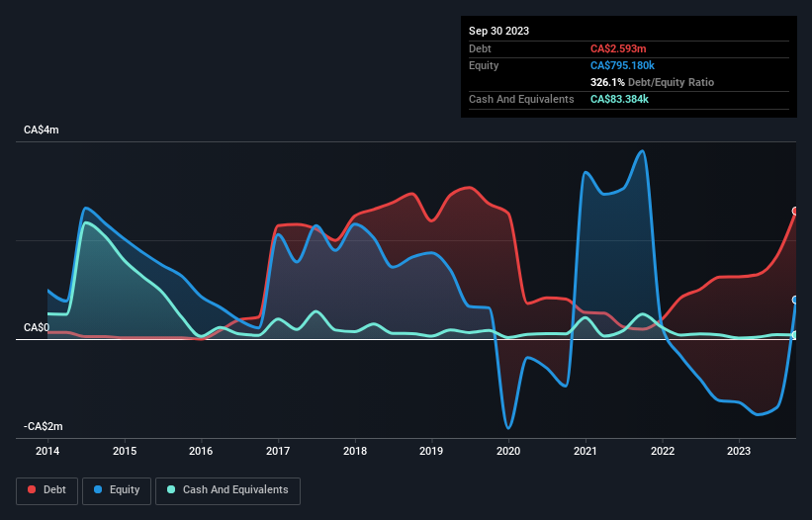Screen dimensions: 812x520
Task: Click the teal Cash end-point marker
Action: 795,335
